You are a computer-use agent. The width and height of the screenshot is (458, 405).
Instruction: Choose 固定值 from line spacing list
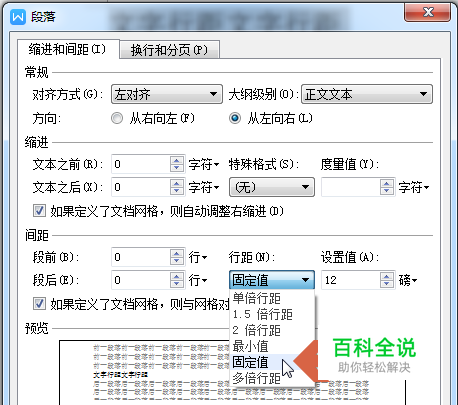pos(272,362)
